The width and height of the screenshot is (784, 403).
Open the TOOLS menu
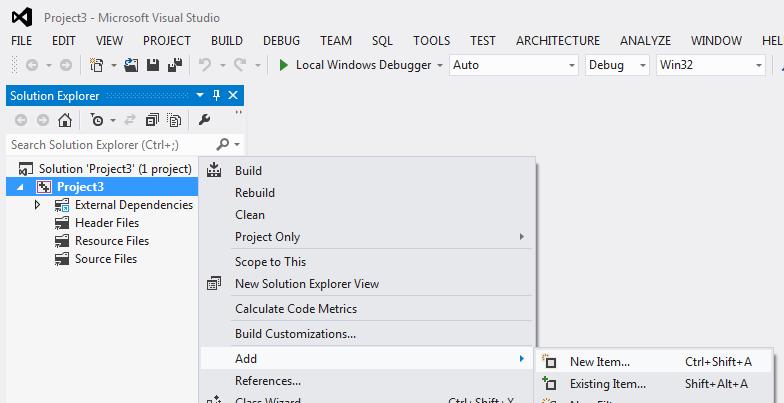point(432,40)
